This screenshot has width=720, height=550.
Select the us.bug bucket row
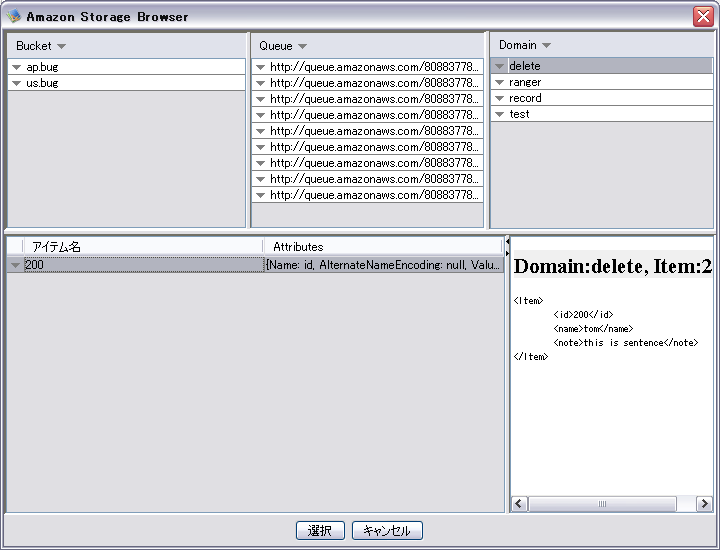click(120, 83)
